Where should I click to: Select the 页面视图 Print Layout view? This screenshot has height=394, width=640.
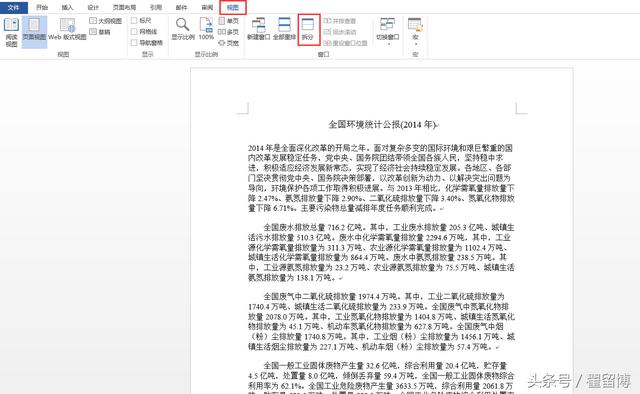pos(34,32)
